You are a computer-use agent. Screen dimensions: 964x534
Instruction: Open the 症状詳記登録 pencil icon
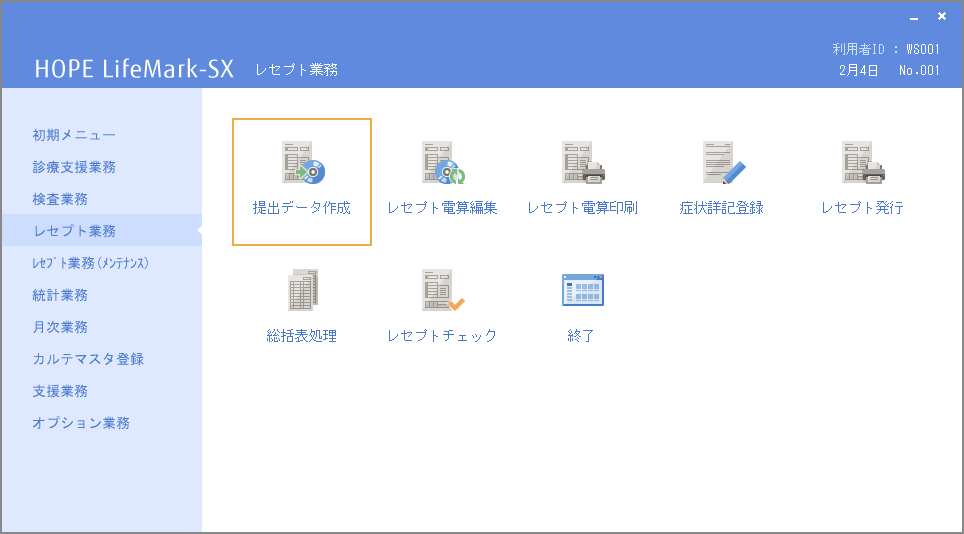pos(724,162)
